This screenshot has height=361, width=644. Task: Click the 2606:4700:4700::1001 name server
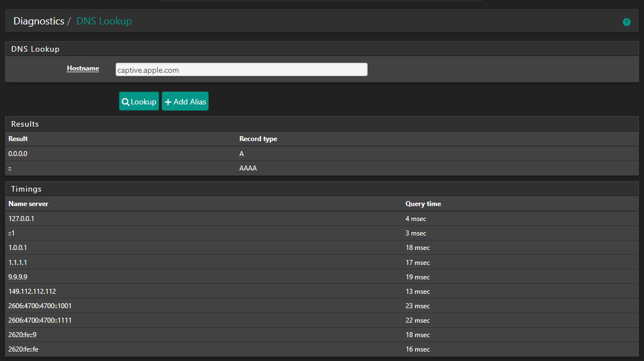click(x=40, y=306)
